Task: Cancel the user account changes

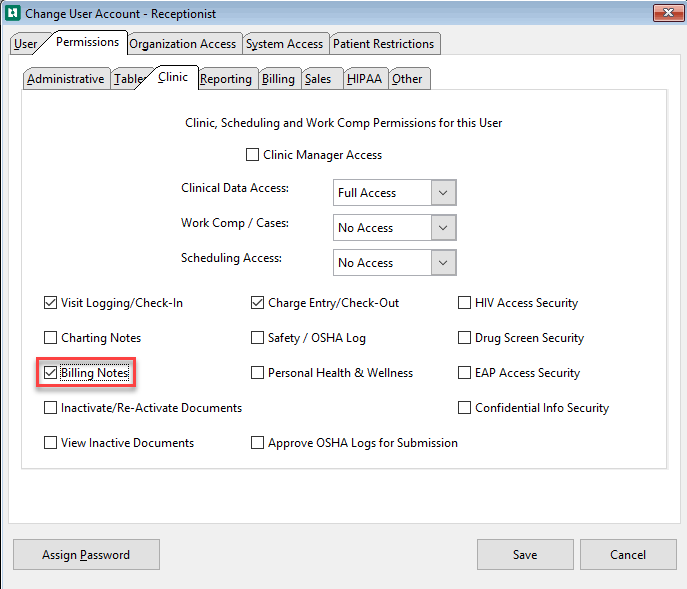Action: tap(628, 555)
